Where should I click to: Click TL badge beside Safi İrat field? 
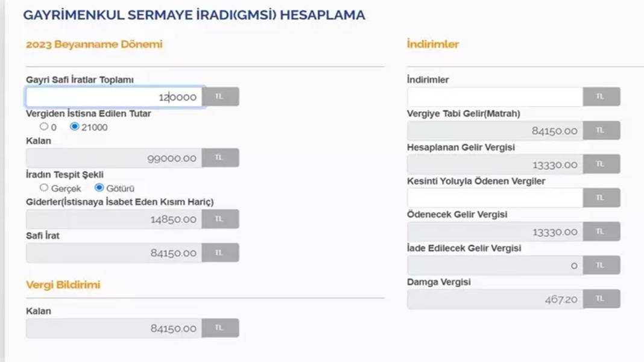[x=220, y=252]
